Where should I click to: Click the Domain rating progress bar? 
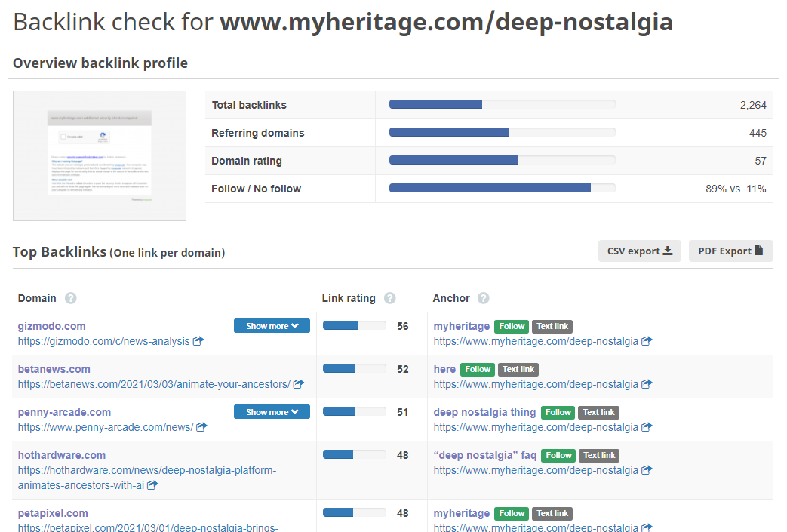[x=502, y=160]
